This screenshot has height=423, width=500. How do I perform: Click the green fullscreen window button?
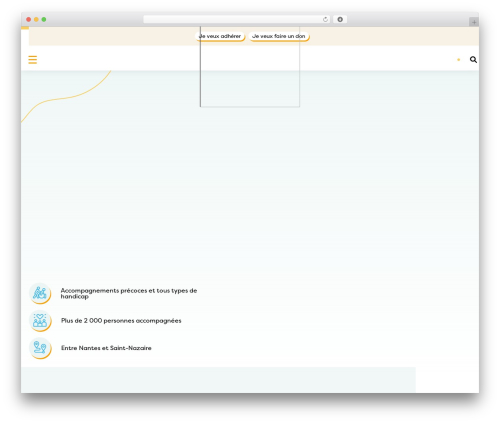click(44, 19)
